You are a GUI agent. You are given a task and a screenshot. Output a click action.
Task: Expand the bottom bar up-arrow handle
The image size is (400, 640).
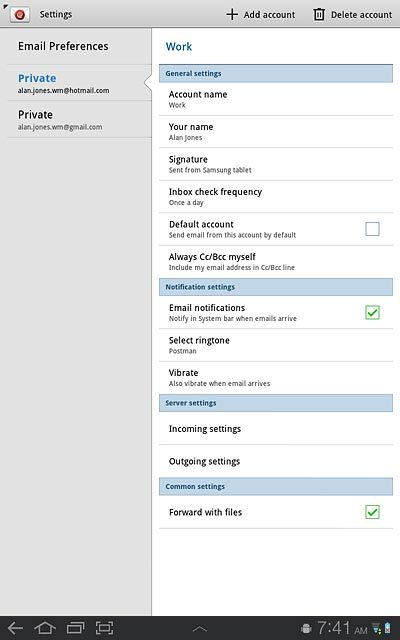pyautogui.click(x=200, y=629)
